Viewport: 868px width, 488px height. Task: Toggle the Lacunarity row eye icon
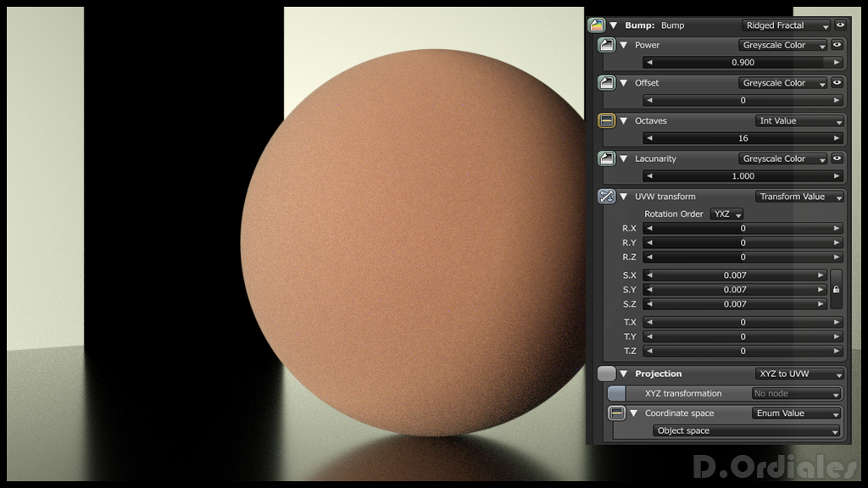point(837,158)
